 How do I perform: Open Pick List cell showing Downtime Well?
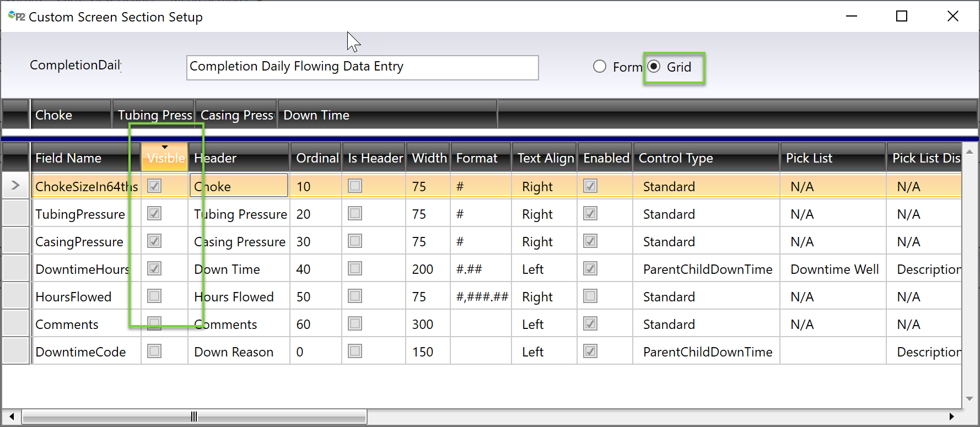click(834, 269)
